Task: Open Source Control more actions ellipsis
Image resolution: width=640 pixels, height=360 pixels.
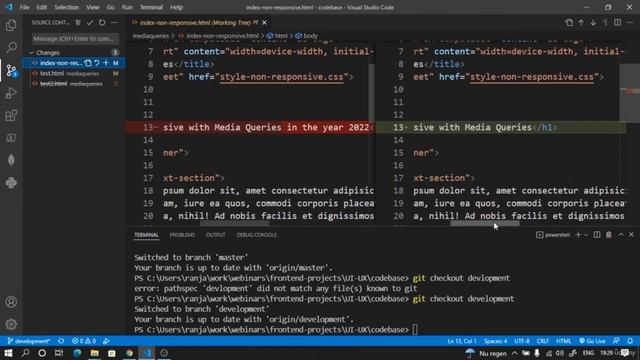Action: (115, 23)
